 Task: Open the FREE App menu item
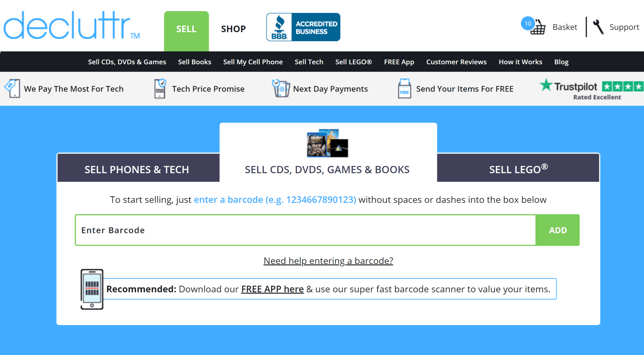click(399, 62)
